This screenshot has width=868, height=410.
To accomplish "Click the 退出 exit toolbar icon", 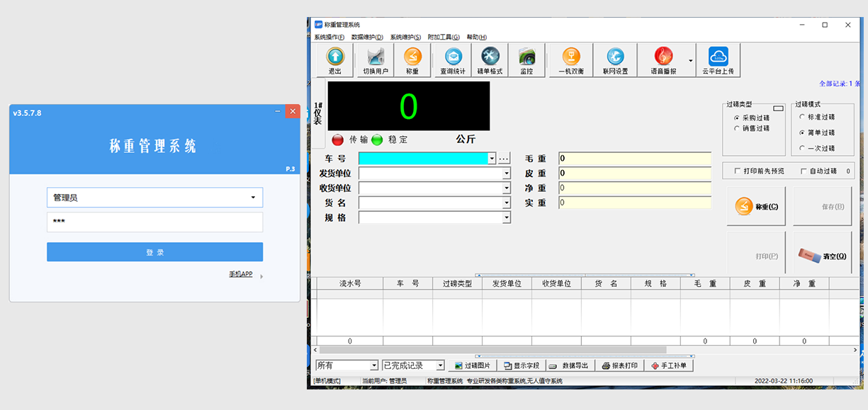I will tap(334, 60).
